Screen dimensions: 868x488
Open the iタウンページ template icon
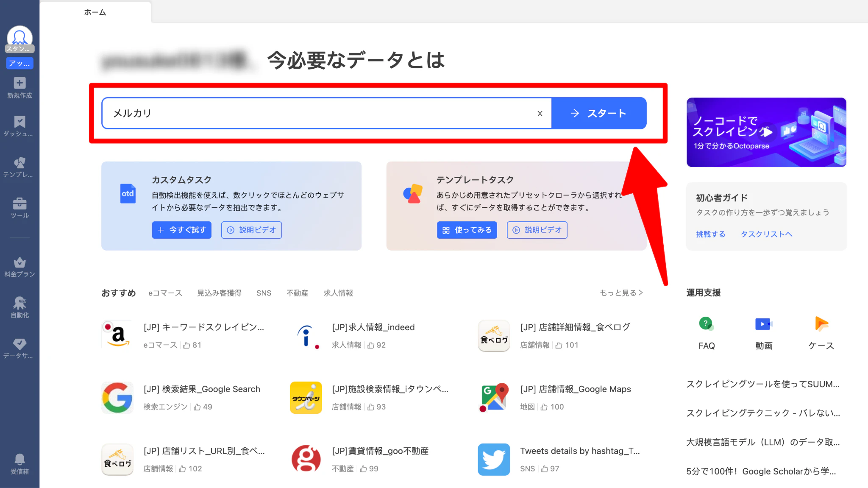click(306, 397)
